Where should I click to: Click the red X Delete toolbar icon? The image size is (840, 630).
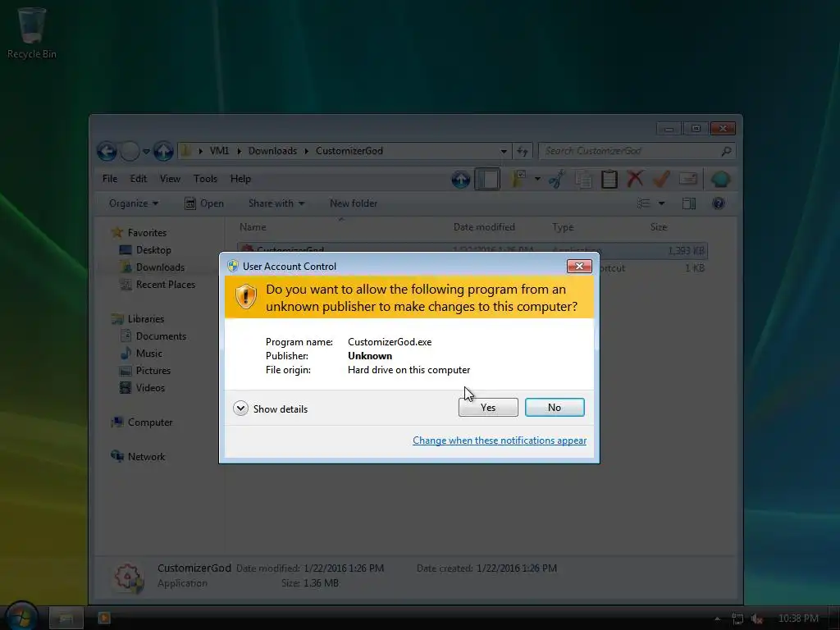635,180
